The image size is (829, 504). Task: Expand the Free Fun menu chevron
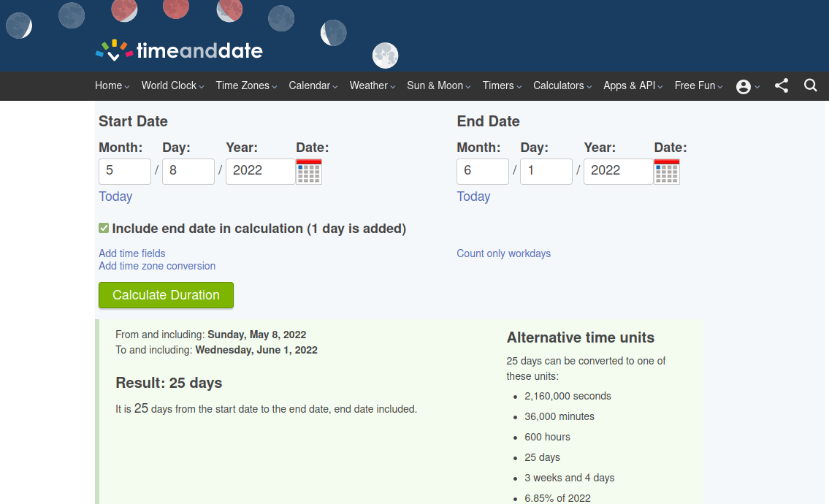720,87
